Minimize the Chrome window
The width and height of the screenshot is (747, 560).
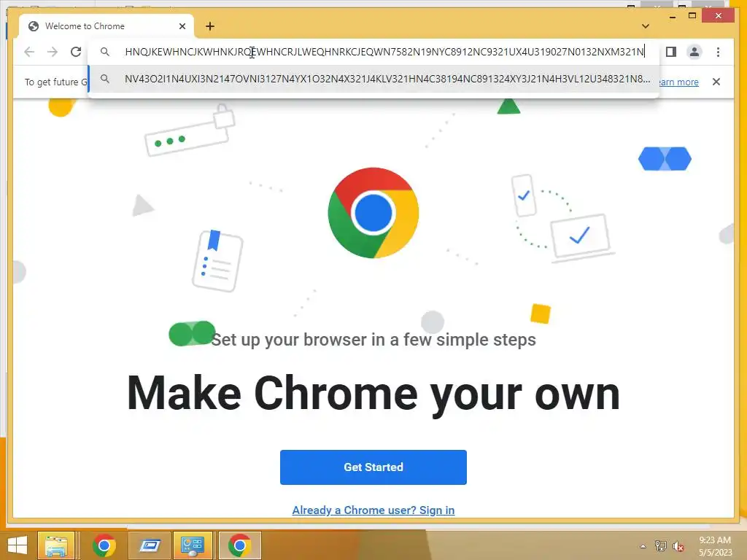click(673, 16)
